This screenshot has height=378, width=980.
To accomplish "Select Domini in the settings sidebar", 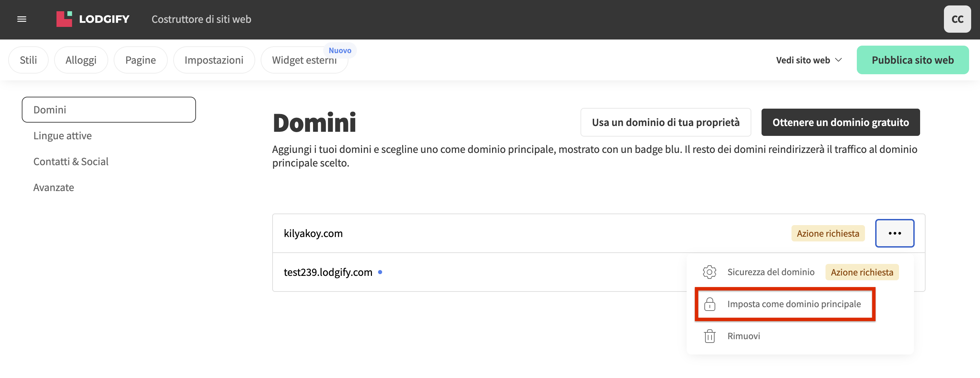I will pos(109,110).
